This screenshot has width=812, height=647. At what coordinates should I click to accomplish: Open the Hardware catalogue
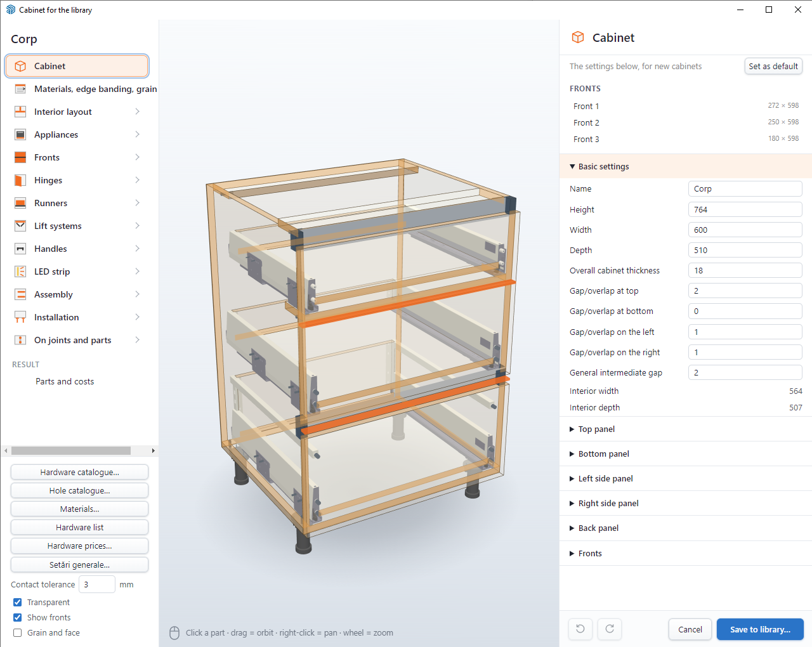[79, 472]
